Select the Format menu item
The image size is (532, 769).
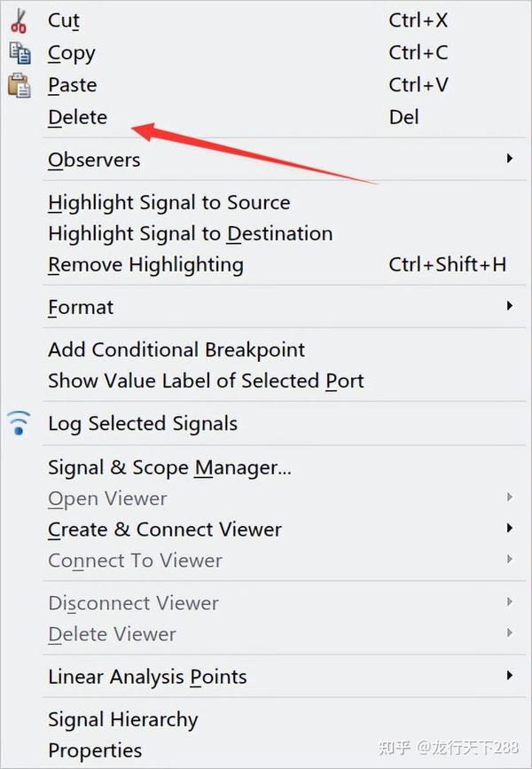click(81, 307)
